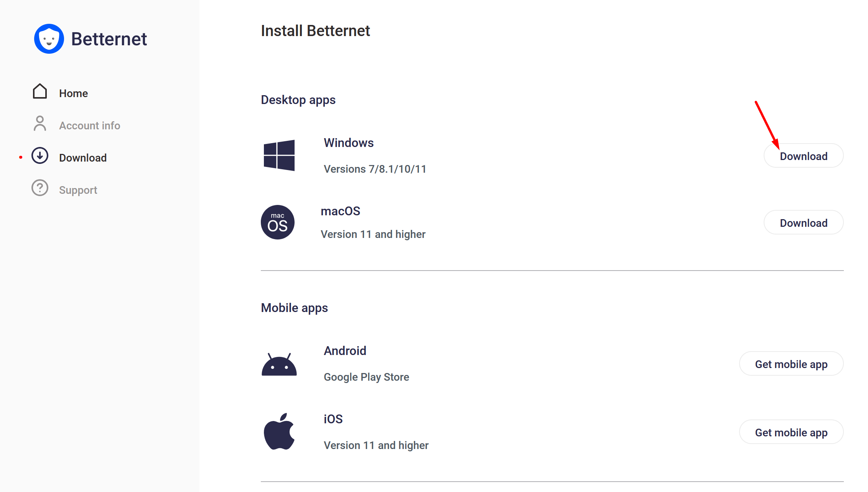Click the Account info person icon

pyautogui.click(x=40, y=124)
